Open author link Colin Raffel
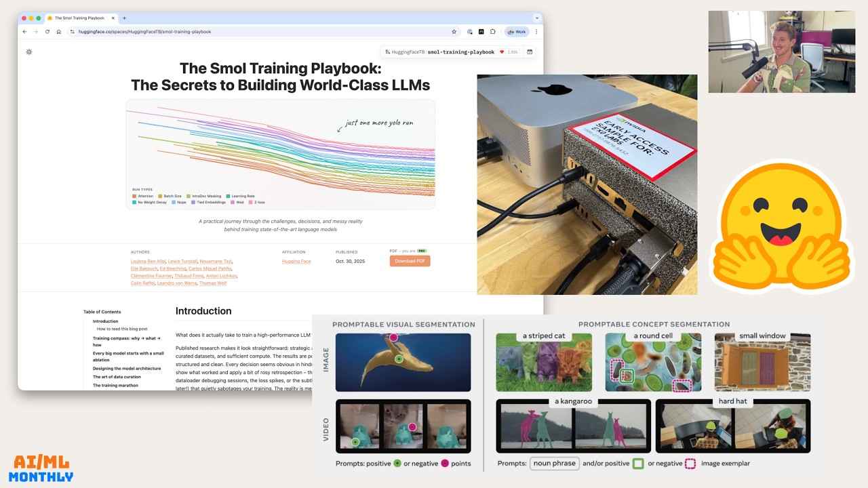The image size is (868, 488). tap(142, 283)
